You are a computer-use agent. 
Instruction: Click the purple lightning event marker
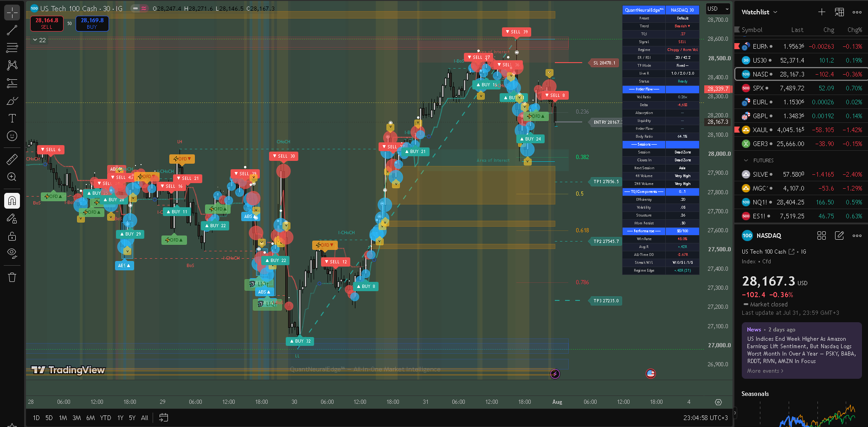point(555,374)
